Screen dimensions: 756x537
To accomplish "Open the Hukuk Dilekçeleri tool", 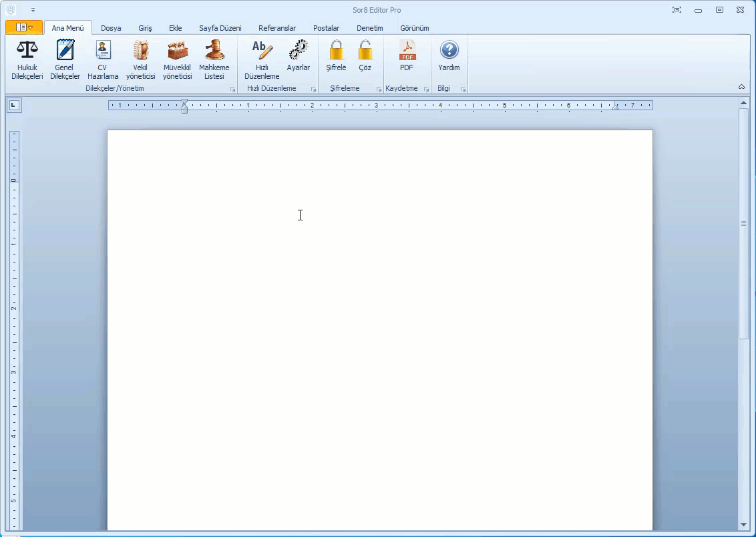I will [x=27, y=59].
